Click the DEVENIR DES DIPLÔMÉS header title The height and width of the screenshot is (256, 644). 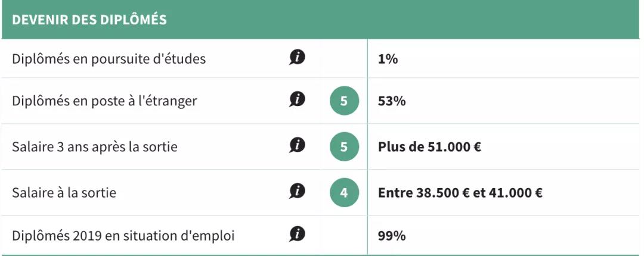[x=89, y=20]
